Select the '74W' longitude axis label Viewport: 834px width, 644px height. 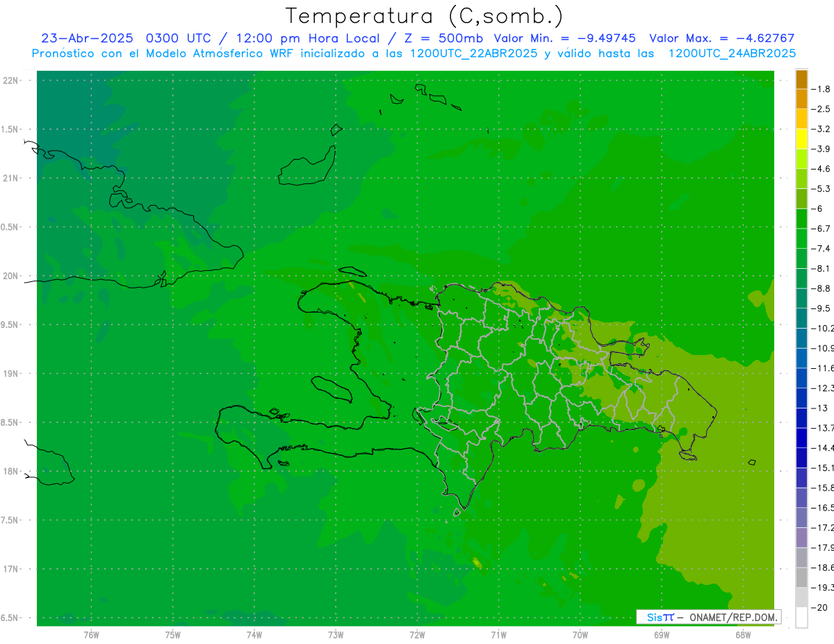pos(254,634)
